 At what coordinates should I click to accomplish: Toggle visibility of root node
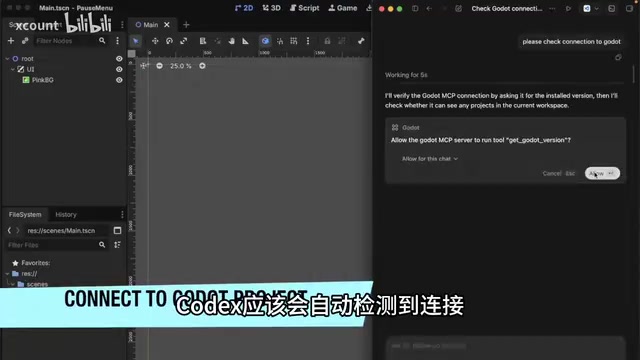(x=119, y=59)
